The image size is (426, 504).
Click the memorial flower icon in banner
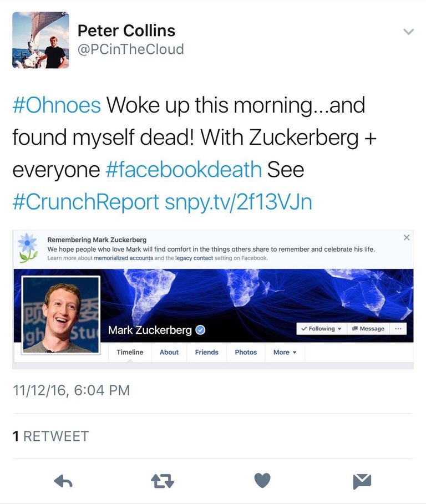point(28,247)
